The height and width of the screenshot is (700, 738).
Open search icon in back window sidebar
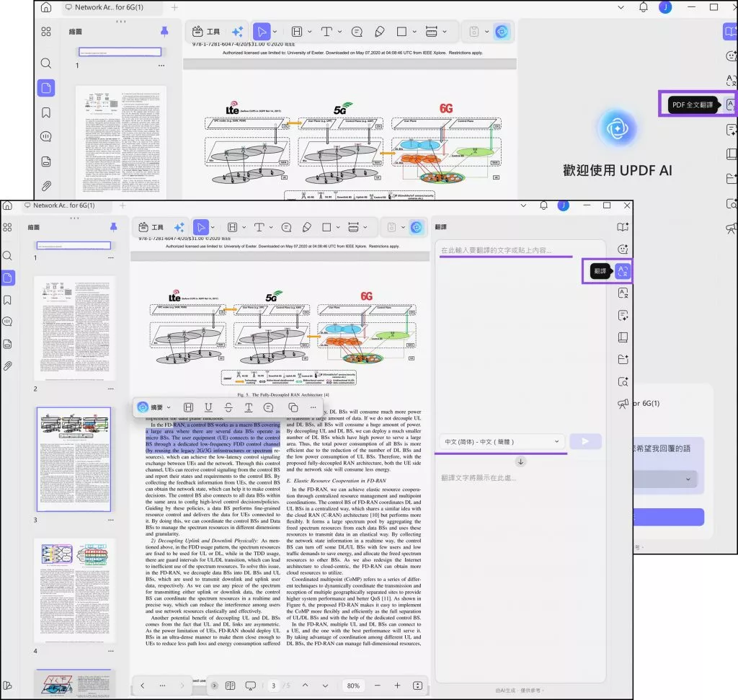(45, 63)
